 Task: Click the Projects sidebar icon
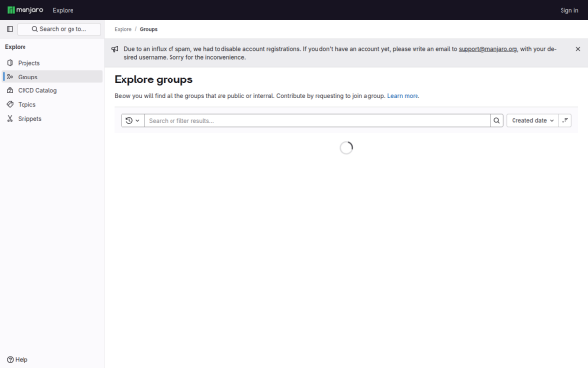click(x=10, y=63)
